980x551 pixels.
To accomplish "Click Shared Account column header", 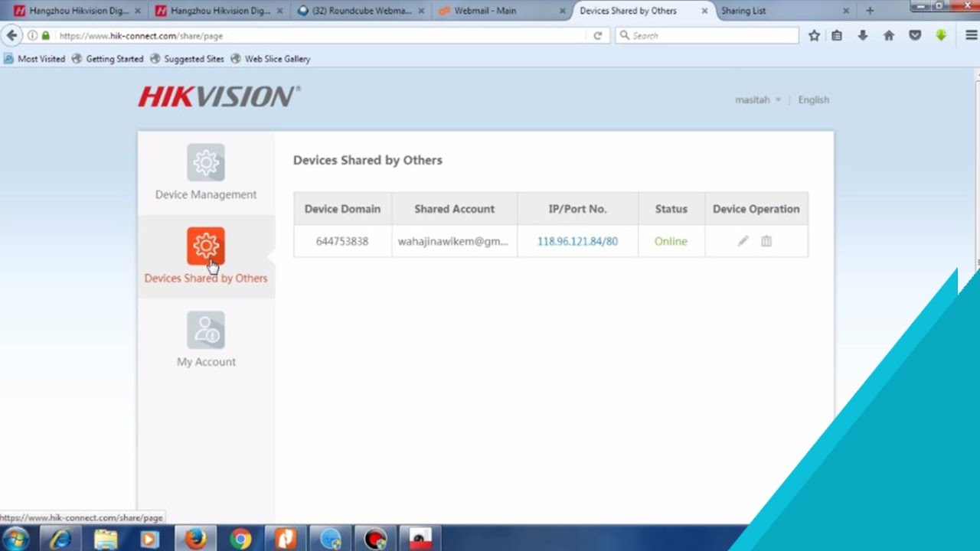I will point(454,209).
